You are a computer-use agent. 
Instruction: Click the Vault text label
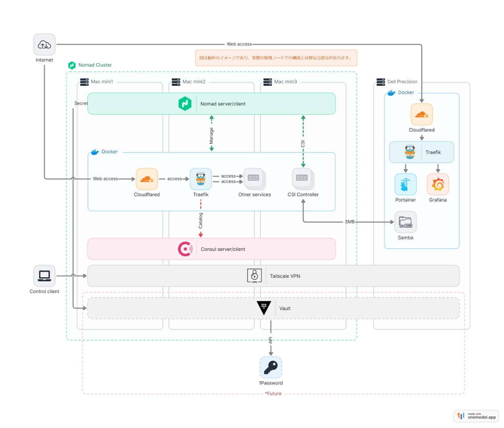point(285,309)
